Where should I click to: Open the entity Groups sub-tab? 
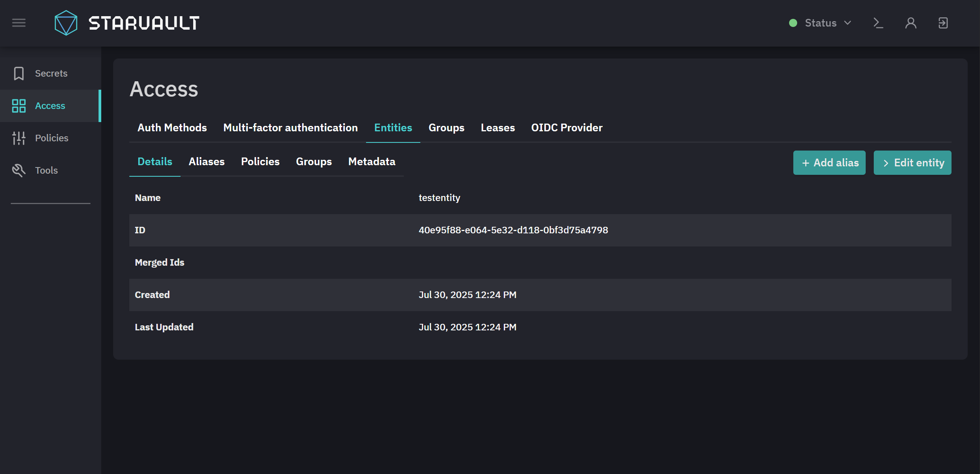tap(314, 162)
